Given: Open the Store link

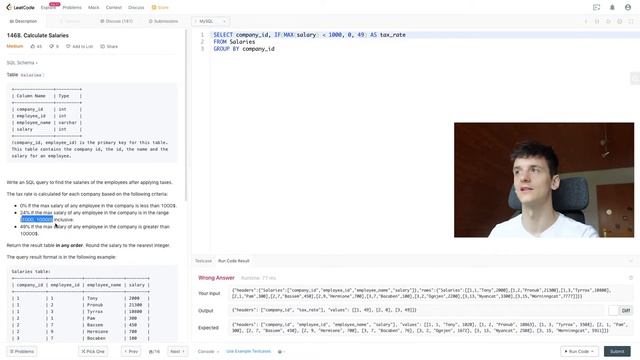Looking at the screenshot, I should click(x=160, y=7).
